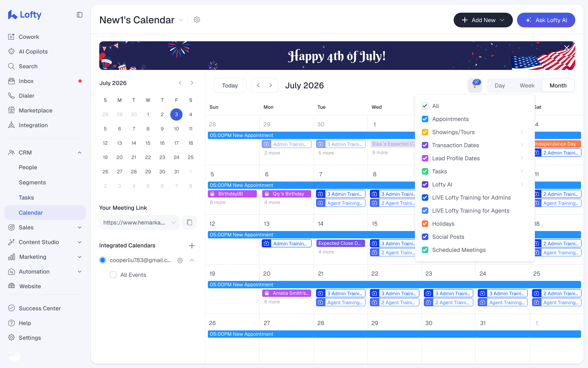
Task: Go to next month in mini calendar
Action: pos(192,83)
